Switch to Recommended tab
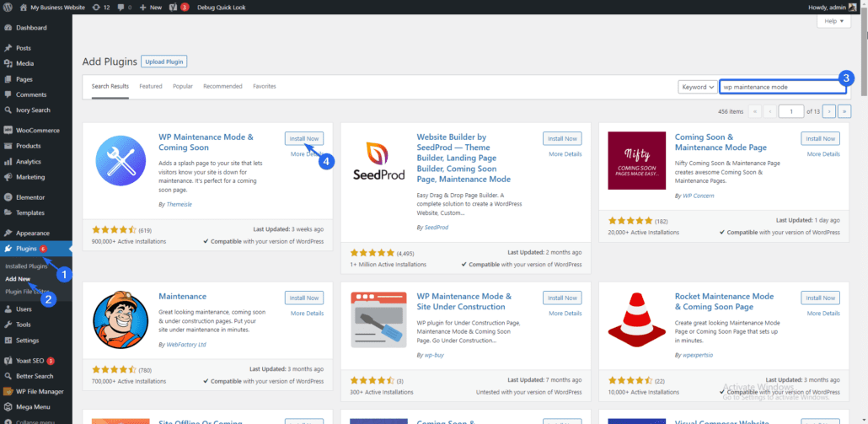868x424 pixels. click(222, 86)
